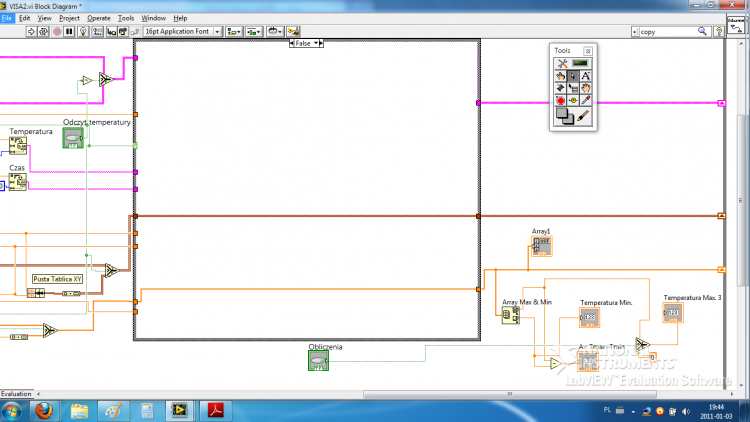Click the search magnifier icon
The image size is (750, 422).
point(702,32)
